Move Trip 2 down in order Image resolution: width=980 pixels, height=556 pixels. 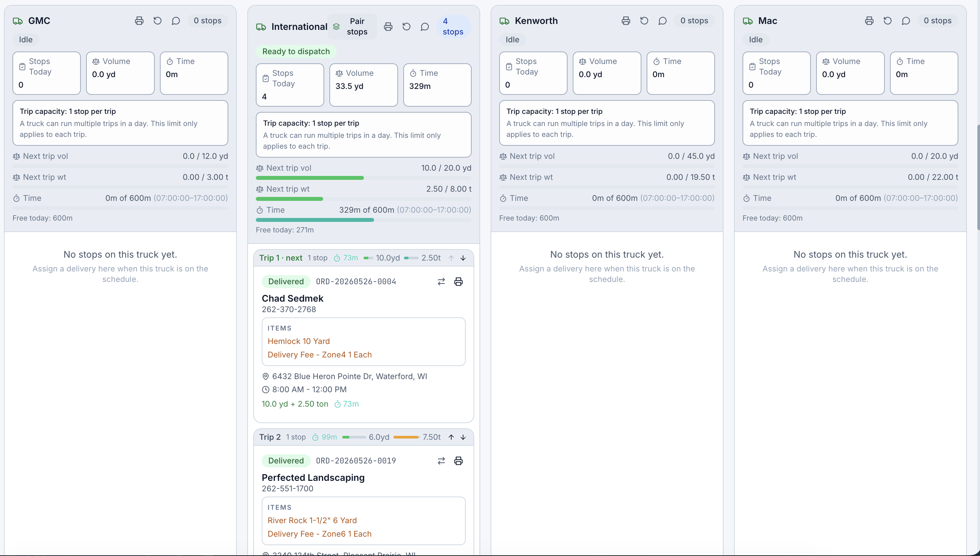pos(463,437)
